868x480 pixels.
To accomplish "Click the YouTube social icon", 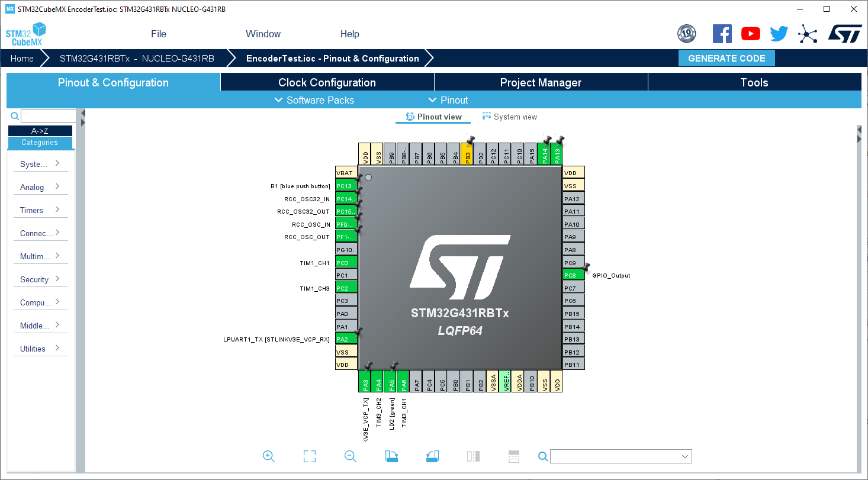I will coord(750,34).
